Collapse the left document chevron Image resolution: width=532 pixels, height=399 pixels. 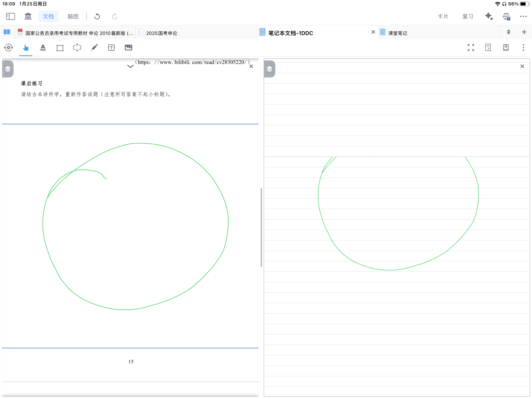[130, 66]
